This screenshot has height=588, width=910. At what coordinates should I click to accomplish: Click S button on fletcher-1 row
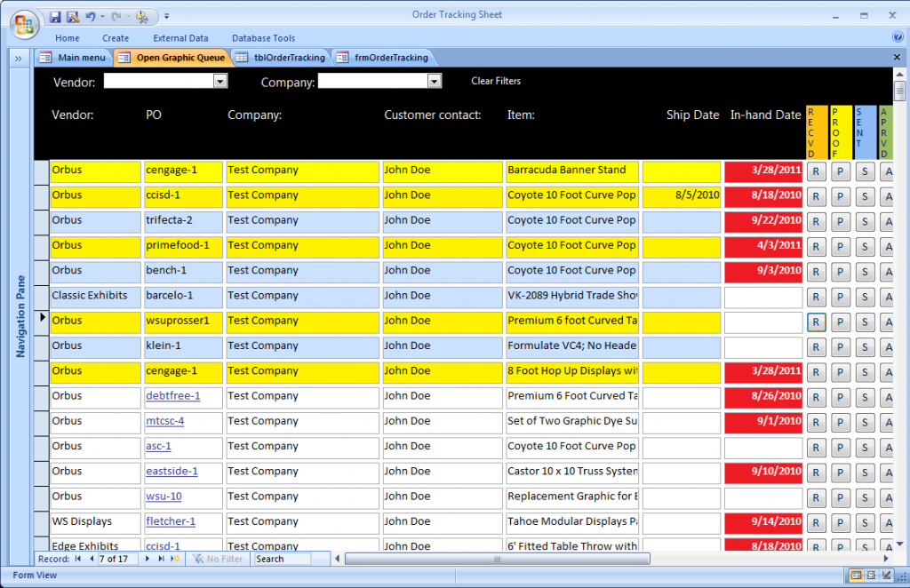pyautogui.click(x=865, y=523)
